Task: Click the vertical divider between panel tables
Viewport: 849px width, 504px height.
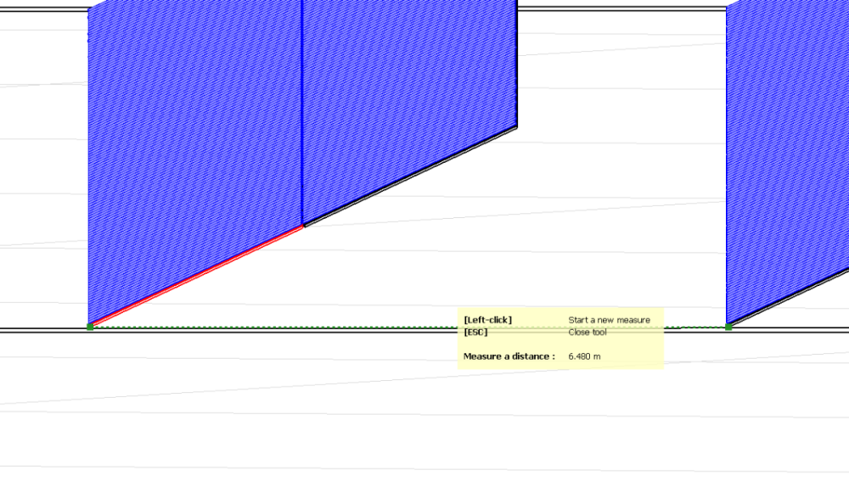Action: click(x=301, y=110)
